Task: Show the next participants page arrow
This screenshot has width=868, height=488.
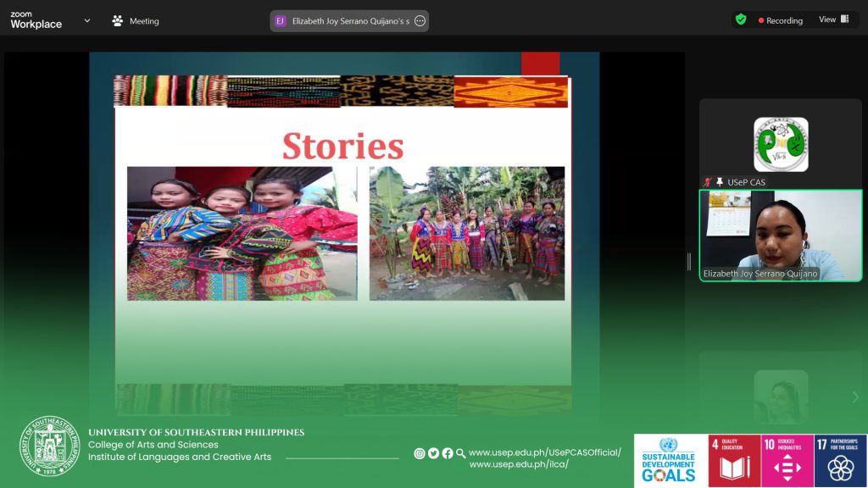Action: (855, 396)
